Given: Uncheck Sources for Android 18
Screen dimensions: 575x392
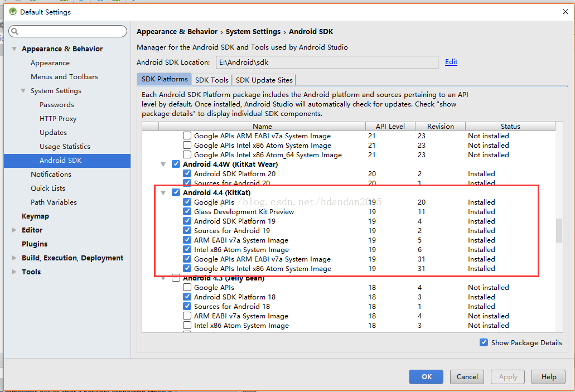Looking at the screenshot, I should [187, 306].
